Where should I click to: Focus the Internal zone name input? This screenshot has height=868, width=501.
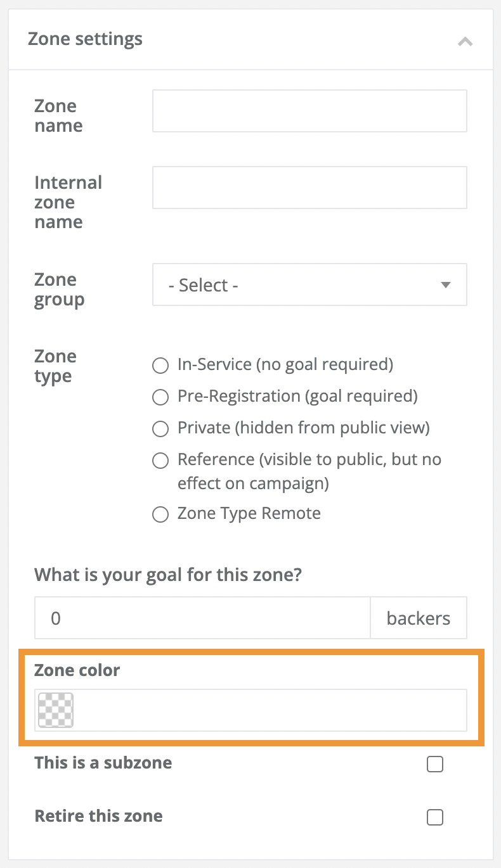point(309,187)
